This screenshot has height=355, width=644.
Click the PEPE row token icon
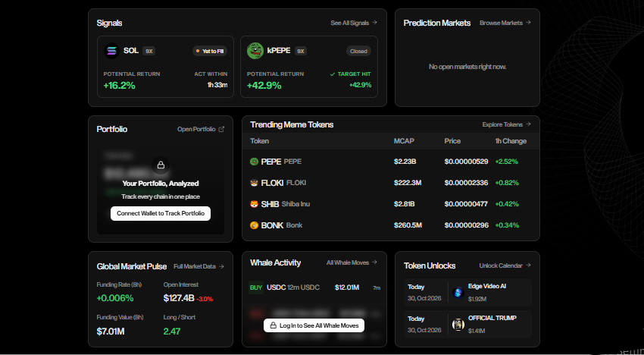(x=254, y=162)
